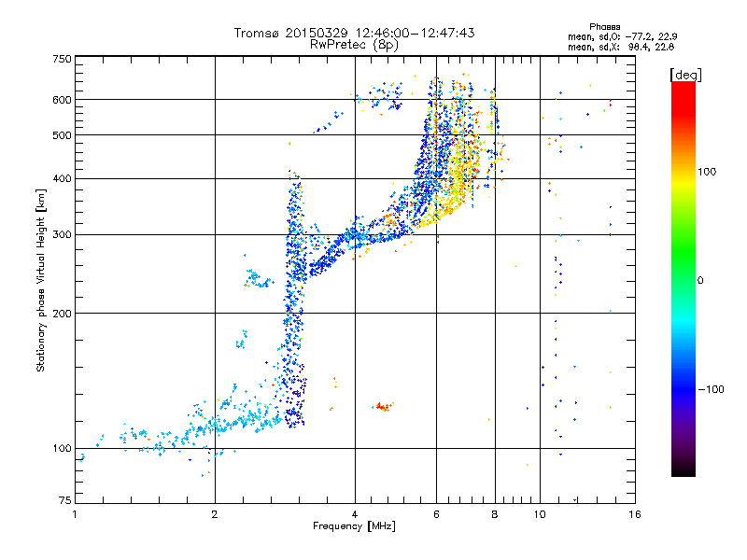Click the colorbar tick label '0'
747x560 pixels.
pyautogui.click(x=700, y=280)
